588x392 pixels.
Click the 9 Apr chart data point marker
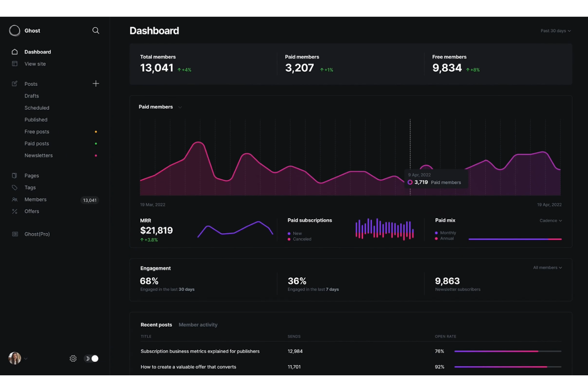point(410,182)
